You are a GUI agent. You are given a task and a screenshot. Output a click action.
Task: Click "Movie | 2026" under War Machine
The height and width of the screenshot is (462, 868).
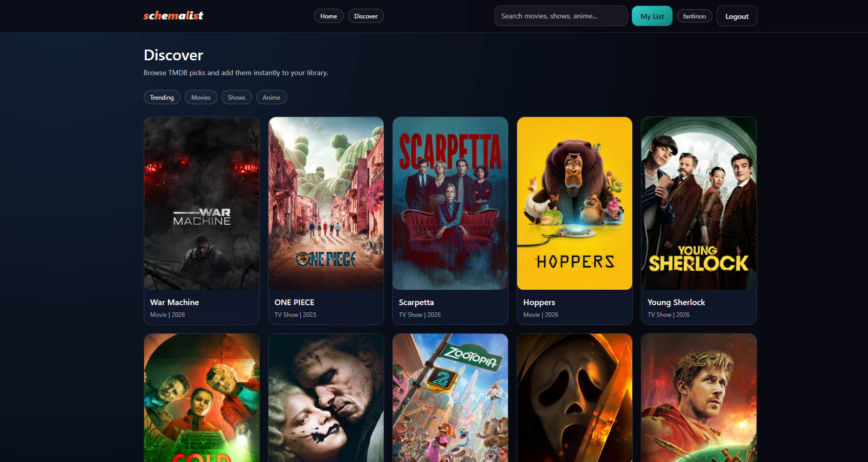coord(167,315)
